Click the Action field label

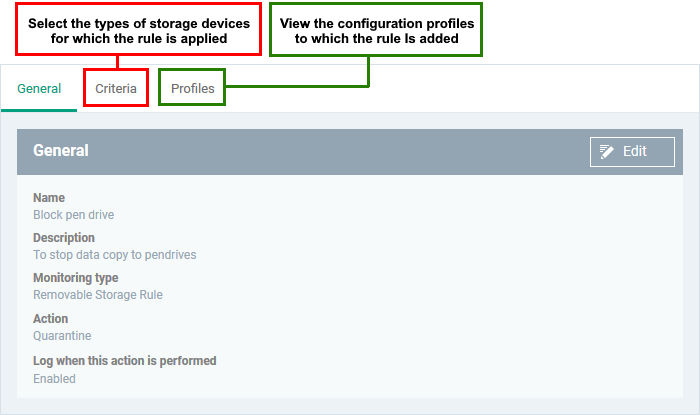(50, 319)
